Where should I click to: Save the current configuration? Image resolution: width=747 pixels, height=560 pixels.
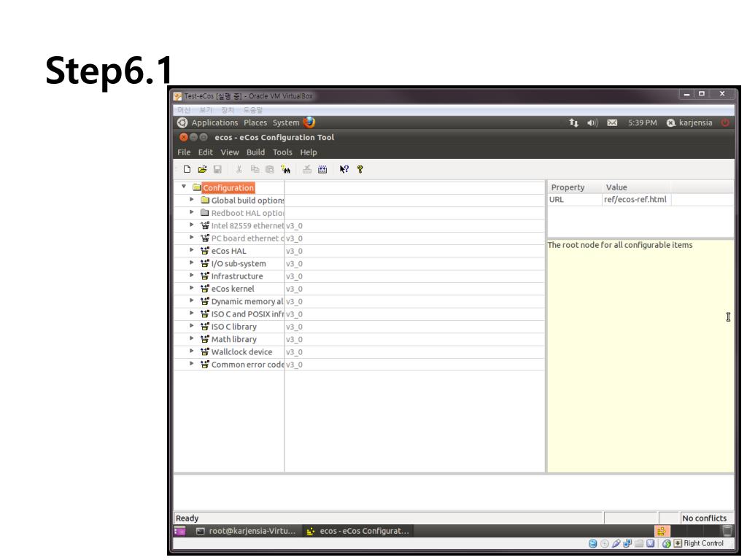pyautogui.click(x=217, y=169)
